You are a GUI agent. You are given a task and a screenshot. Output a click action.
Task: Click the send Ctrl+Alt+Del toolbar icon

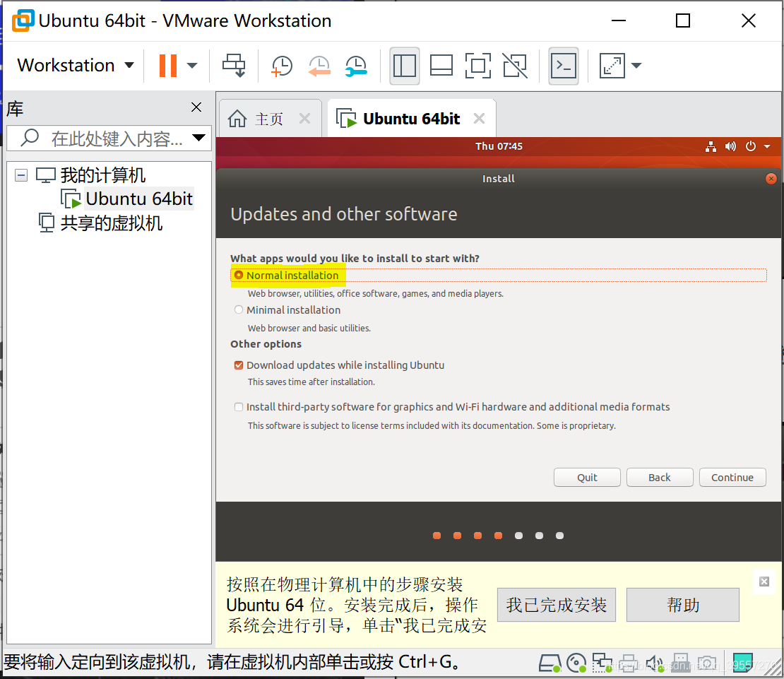point(234,66)
